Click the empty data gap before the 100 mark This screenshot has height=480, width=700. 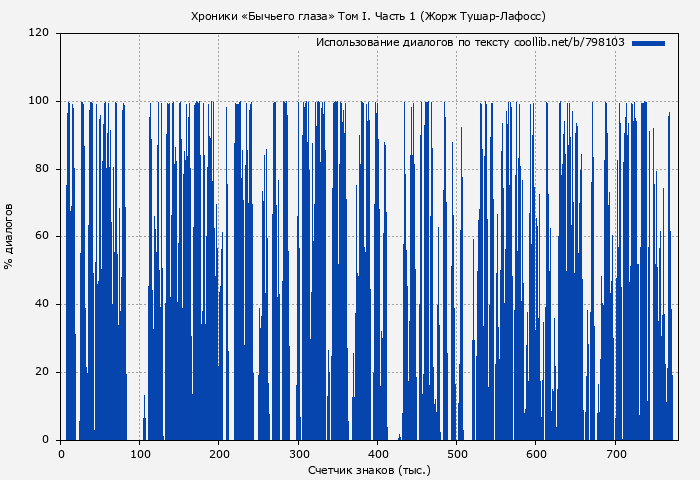pos(134,300)
